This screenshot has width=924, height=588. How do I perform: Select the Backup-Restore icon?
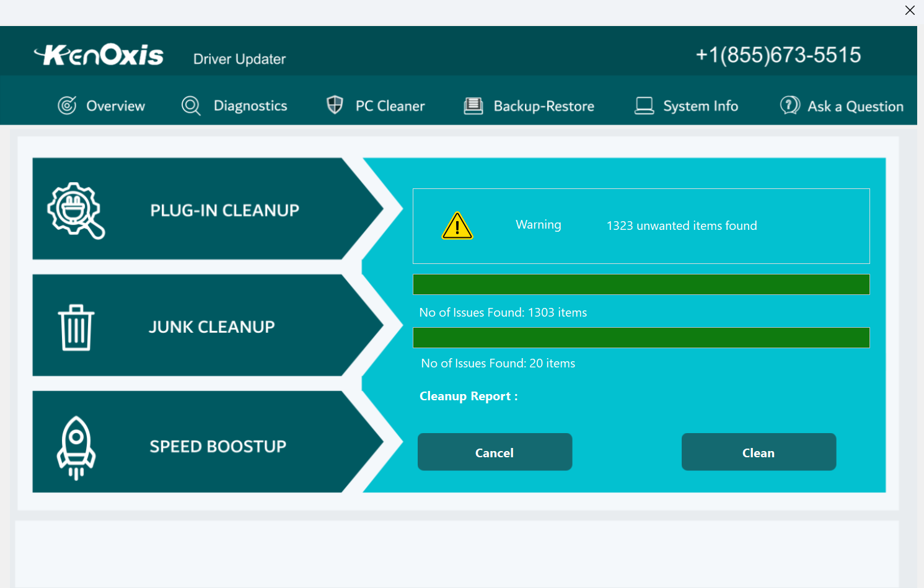click(473, 105)
